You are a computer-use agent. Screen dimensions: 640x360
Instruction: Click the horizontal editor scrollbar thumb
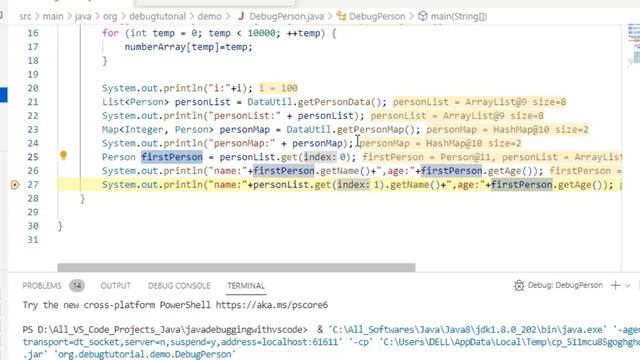(x=236, y=267)
